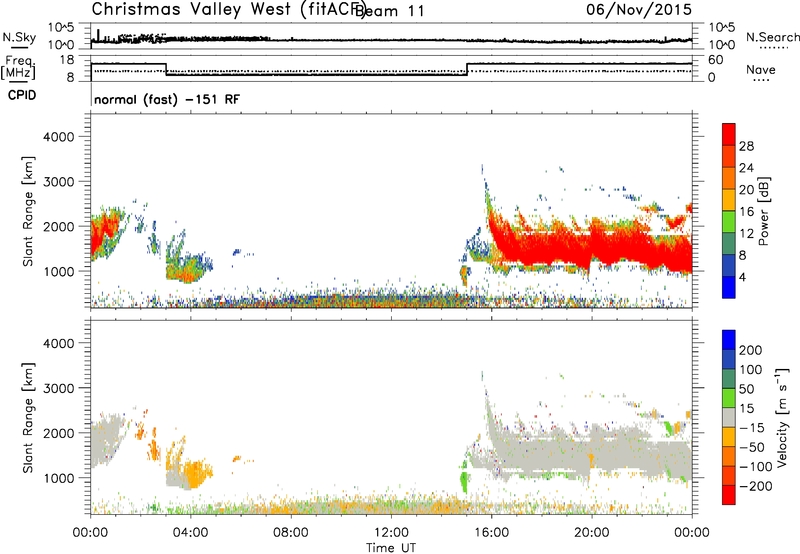800x554 pixels.
Task: Click the frequency step at 15:00 in Freq panel
Action: tap(467, 69)
